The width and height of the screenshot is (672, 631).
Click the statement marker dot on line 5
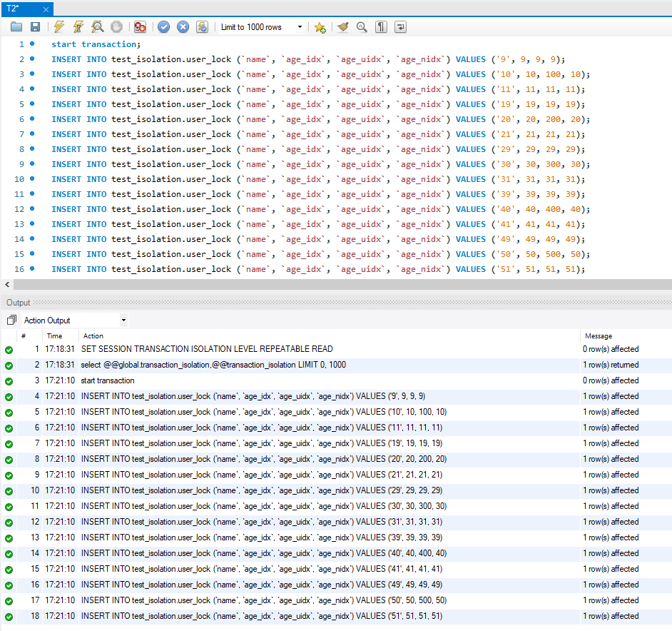pos(32,104)
